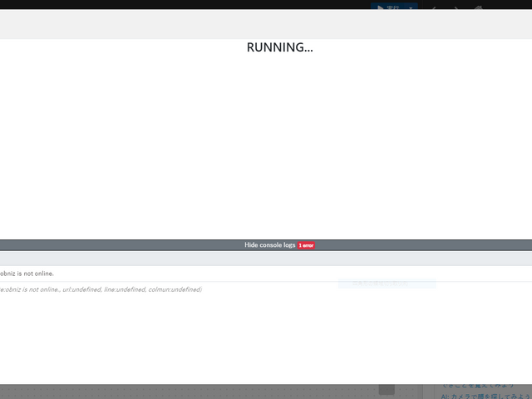Click the small gray square on dotted workspace
This screenshot has height=399, width=532.
pos(387,390)
